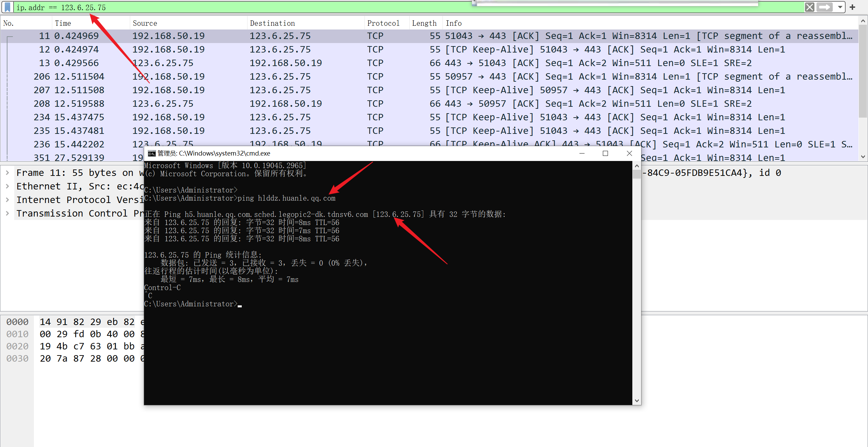Add a filter button with plus icon
Image resolution: width=868 pixels, height=447 pixels.
(x=853, y=7)
